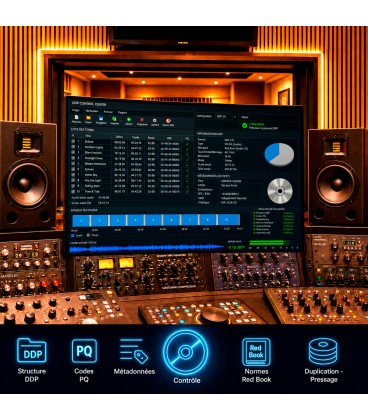The width and height of the screenshot is (368, 420).
Task: Click the Duplication - Pressage disc stack icon
Action: pos(322,351)
